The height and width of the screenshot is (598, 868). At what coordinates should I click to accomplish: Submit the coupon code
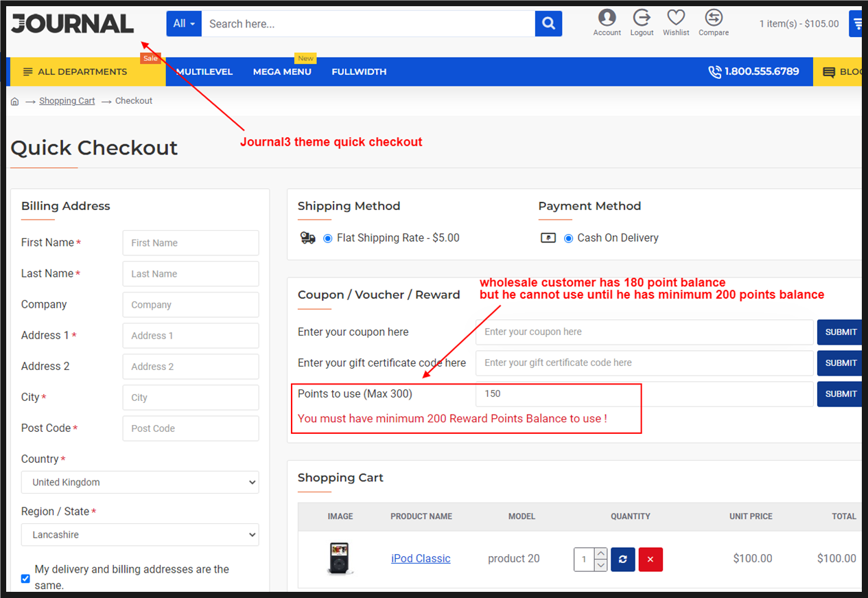click(840, 332)
